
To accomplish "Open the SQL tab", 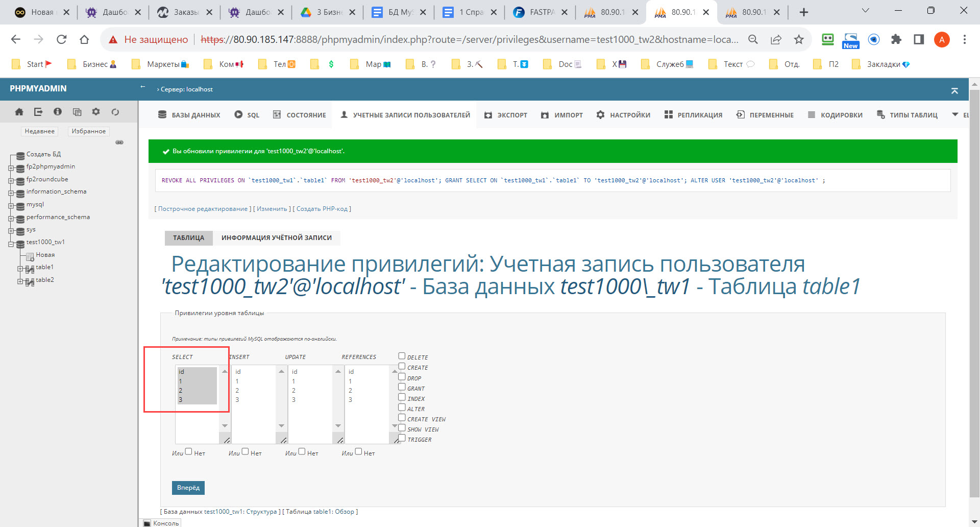I will tap(247, 115).
